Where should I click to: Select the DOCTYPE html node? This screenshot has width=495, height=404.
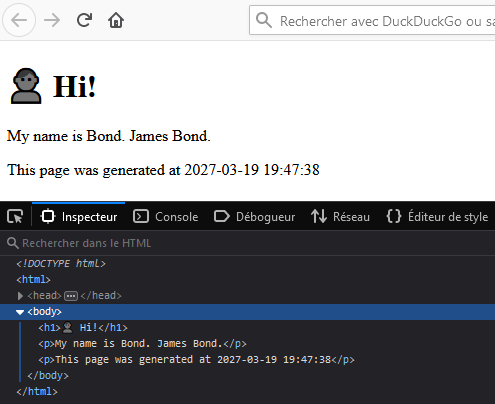[x=61, y=264]
